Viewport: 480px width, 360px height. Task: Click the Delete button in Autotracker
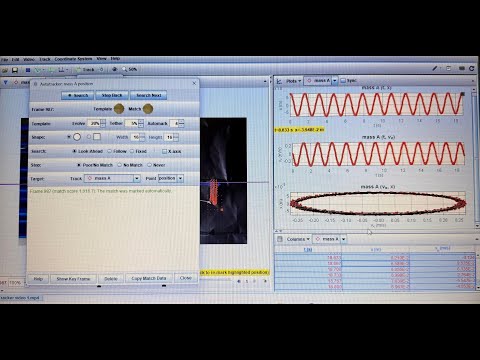point(111,279)
